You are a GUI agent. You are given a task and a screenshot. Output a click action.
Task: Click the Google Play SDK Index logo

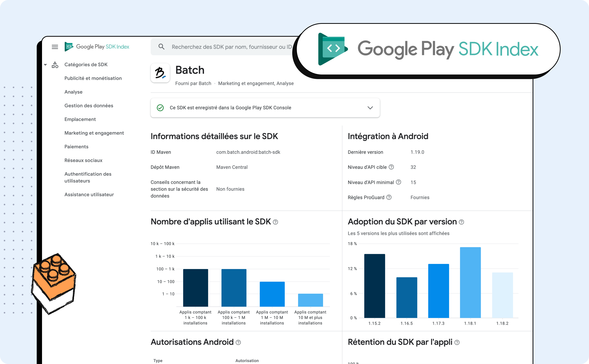[97, 47]
